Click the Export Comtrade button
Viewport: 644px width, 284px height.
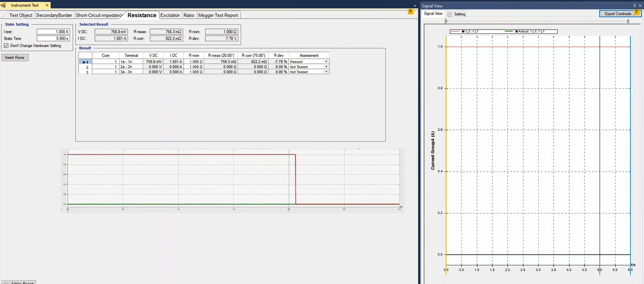[x=618, y=14]
